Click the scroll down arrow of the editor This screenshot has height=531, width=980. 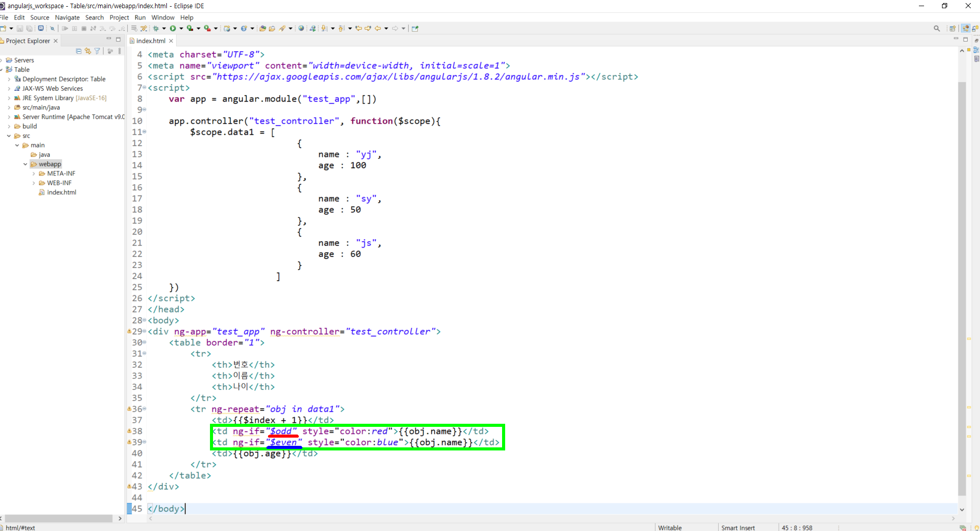click(x=962, y=509)
